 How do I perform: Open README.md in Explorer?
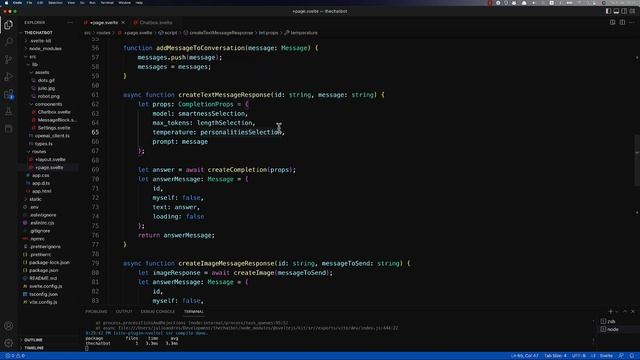coord(43,278)
